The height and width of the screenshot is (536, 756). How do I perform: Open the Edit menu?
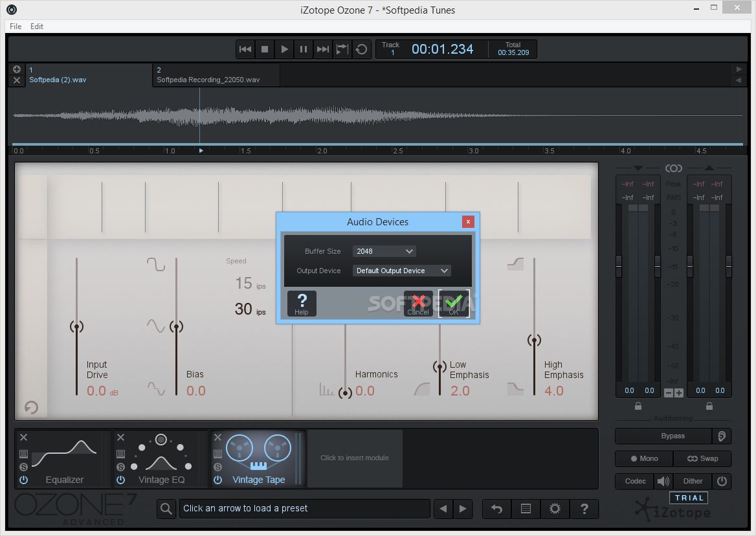click(x=37, y=26)
